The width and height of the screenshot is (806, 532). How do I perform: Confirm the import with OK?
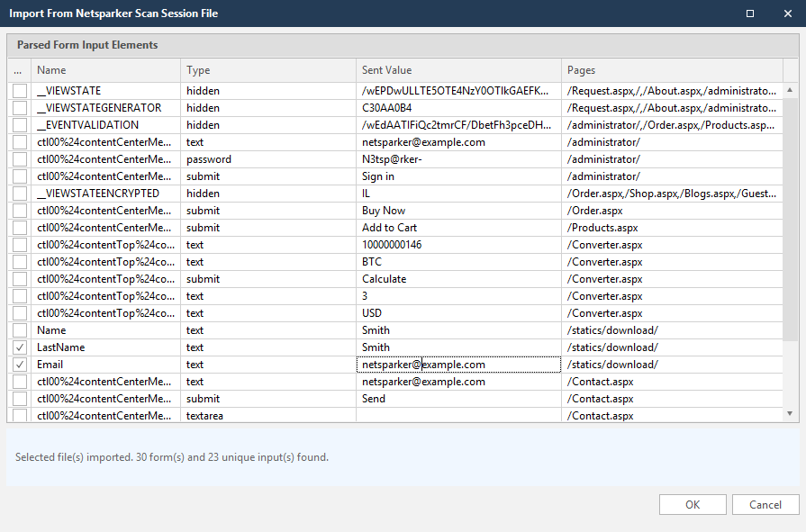(692, 504)
